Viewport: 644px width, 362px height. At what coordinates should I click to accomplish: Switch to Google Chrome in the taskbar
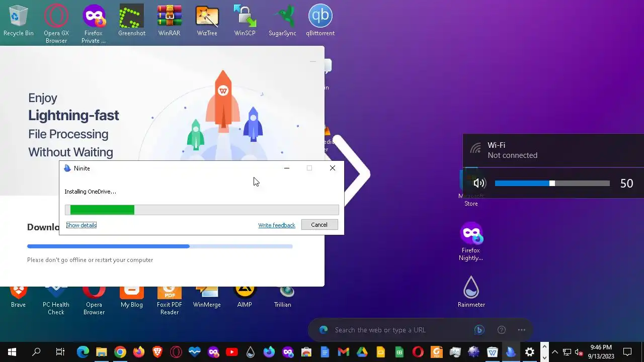coord(120,352)
